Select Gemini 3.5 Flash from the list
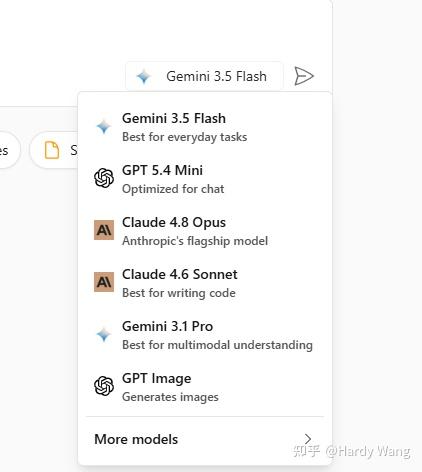Image resolution: width=422 pixels, height=472 pixels. [205, 127]
